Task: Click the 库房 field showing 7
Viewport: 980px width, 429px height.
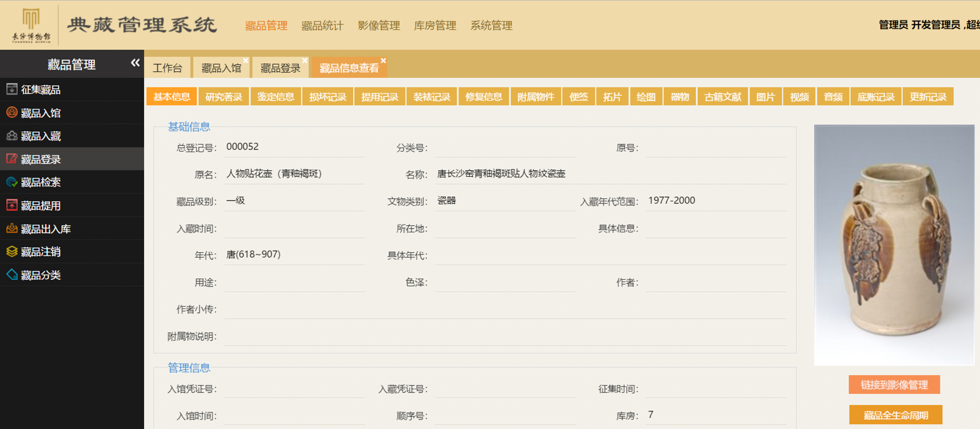Action: click(x=716, y=415)
